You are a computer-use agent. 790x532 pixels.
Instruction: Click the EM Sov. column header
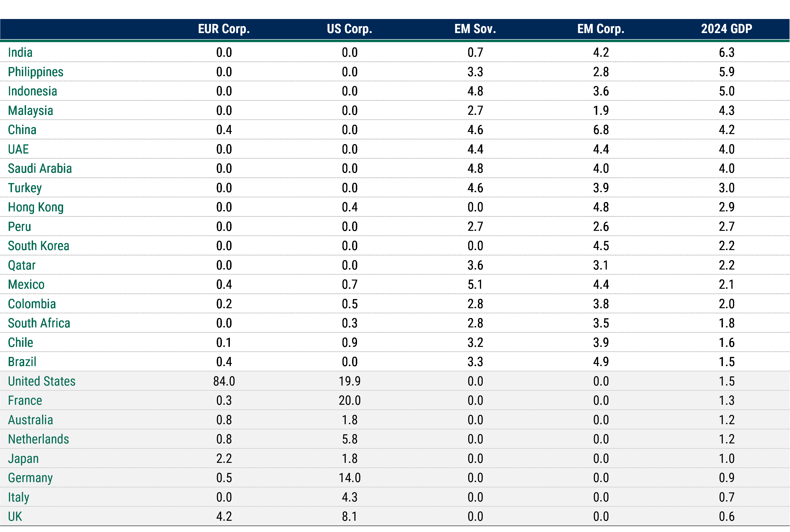pyautogui.click(x=475, y=29)
